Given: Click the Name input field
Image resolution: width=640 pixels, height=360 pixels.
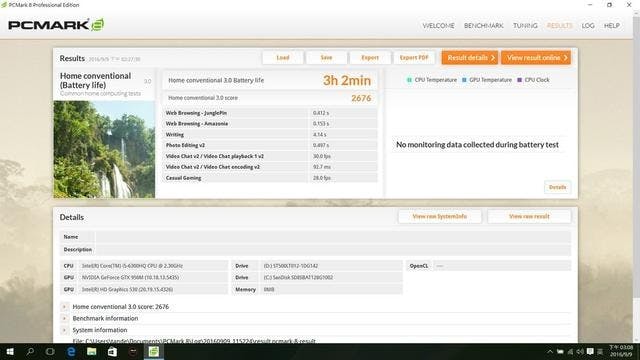Looking at the screenshot, I should pos(333,237).
